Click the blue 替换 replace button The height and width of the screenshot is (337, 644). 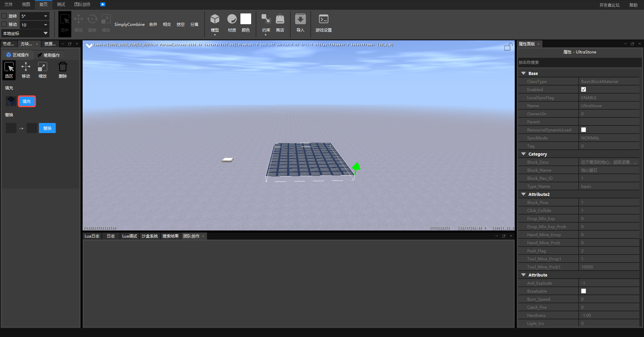point(47,128)
